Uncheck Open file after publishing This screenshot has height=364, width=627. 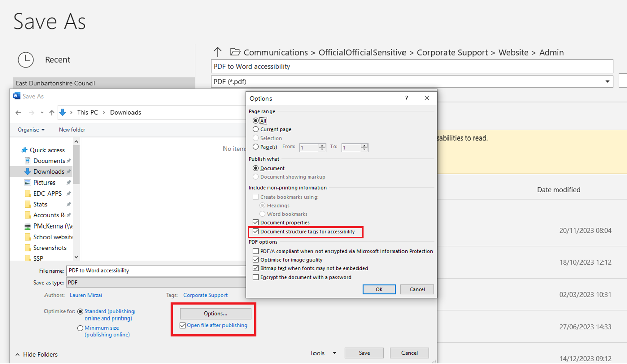click(183, 326)
